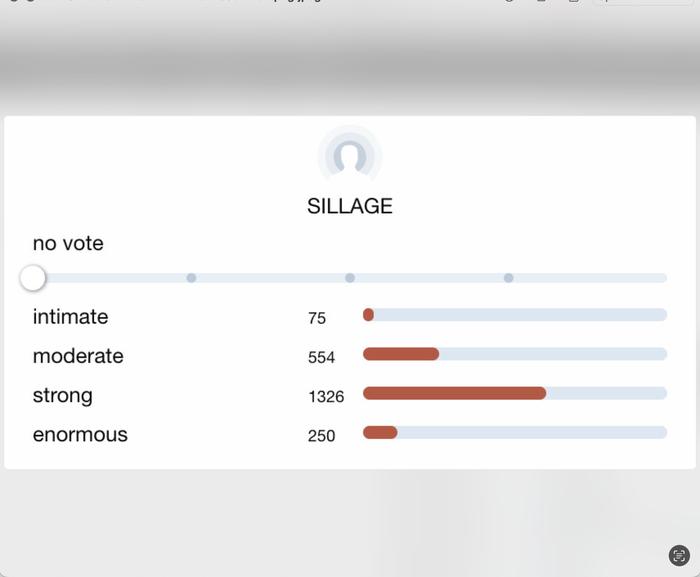Click the intimate vote count 75
The width and height of the screenshot is (700, 577).
(x=317, y=318)
